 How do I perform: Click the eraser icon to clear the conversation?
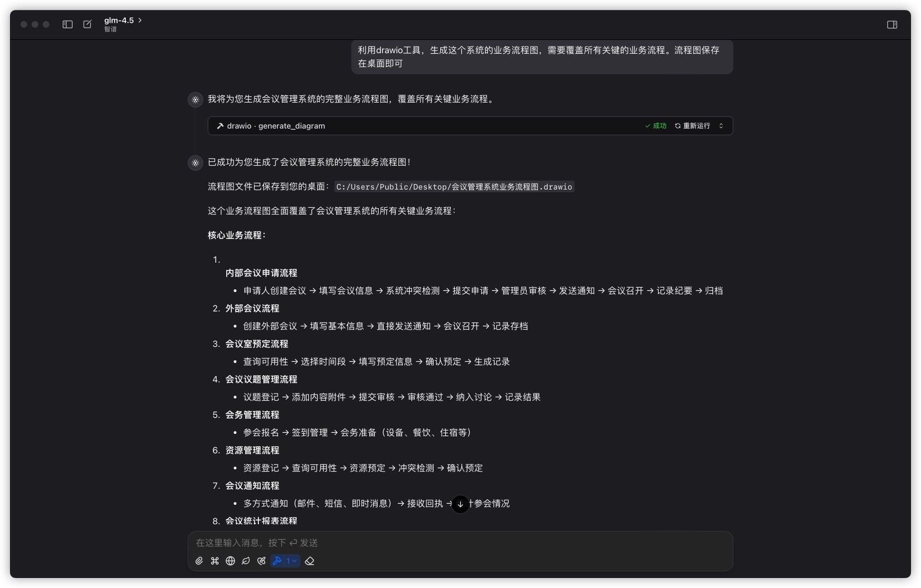310,561
